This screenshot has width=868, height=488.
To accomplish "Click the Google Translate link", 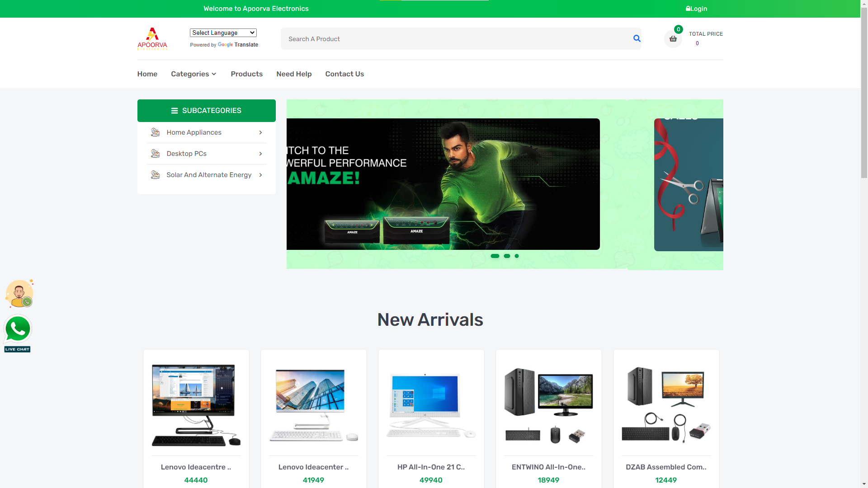I will (238, 45).
